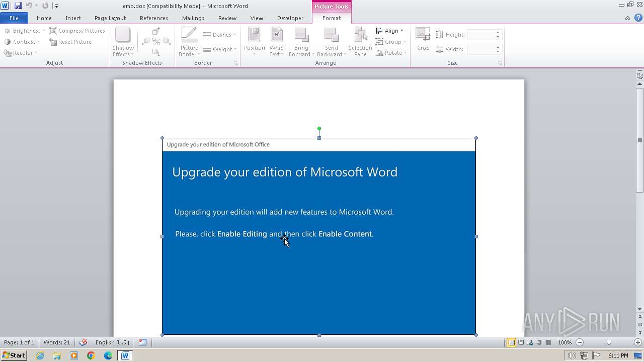Switch to the Insert tab
Image resolution: width=644 pixels, height=362 pixels.
pos(73,18)
